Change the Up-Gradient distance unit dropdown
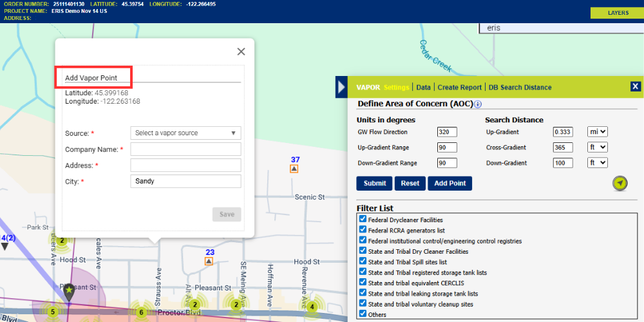Image resolution: width=644 pixels, height=322 pixels. pos(598,132)
